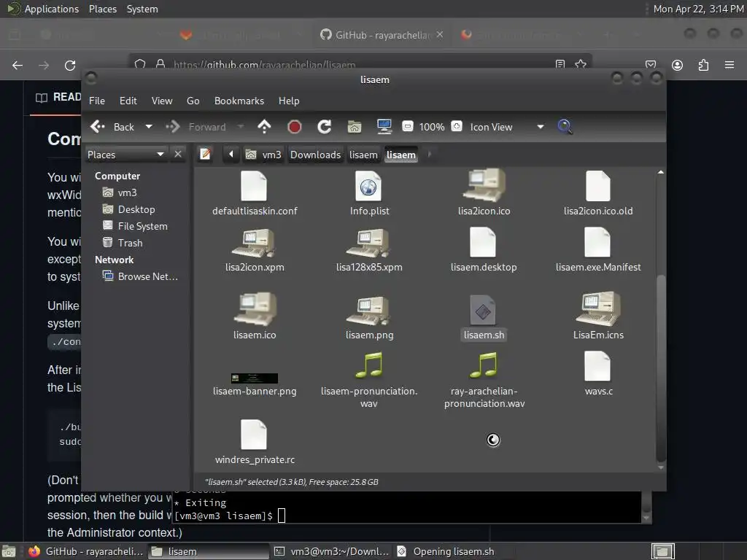Close the GitHub browser tab
This screenshot has height=560, width=747.
coord(440,34)
